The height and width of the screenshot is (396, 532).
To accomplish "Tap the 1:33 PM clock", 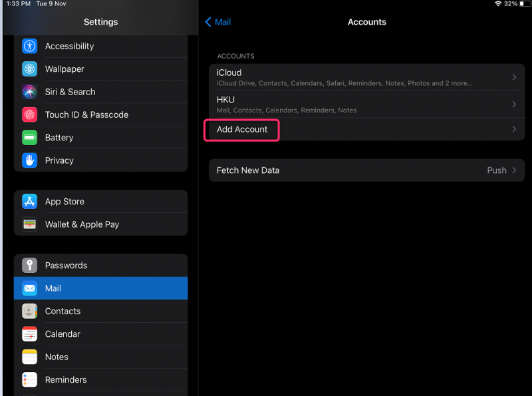I will point(19,4).
